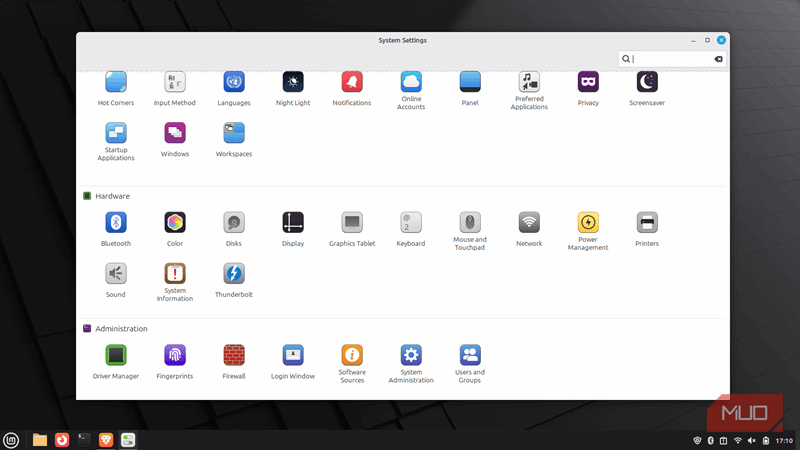Clear the search box text
The width and height of the screenshot is (800, 450).
718,59
